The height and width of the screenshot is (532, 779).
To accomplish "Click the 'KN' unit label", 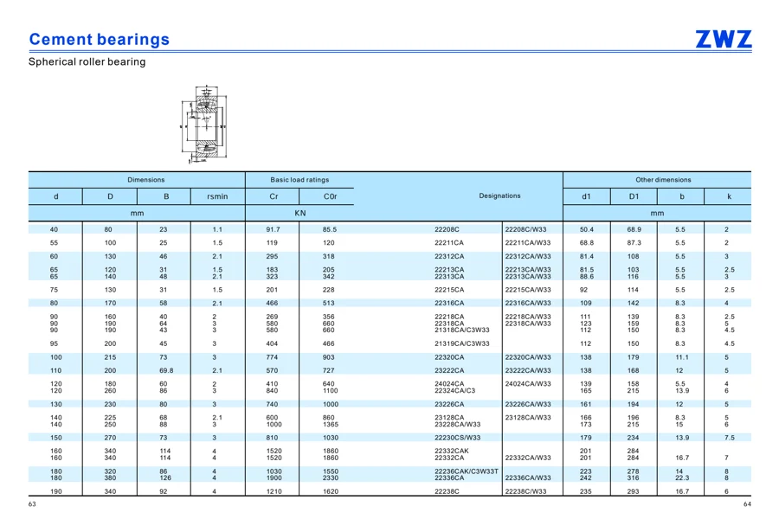I will [x=300, y=213].
